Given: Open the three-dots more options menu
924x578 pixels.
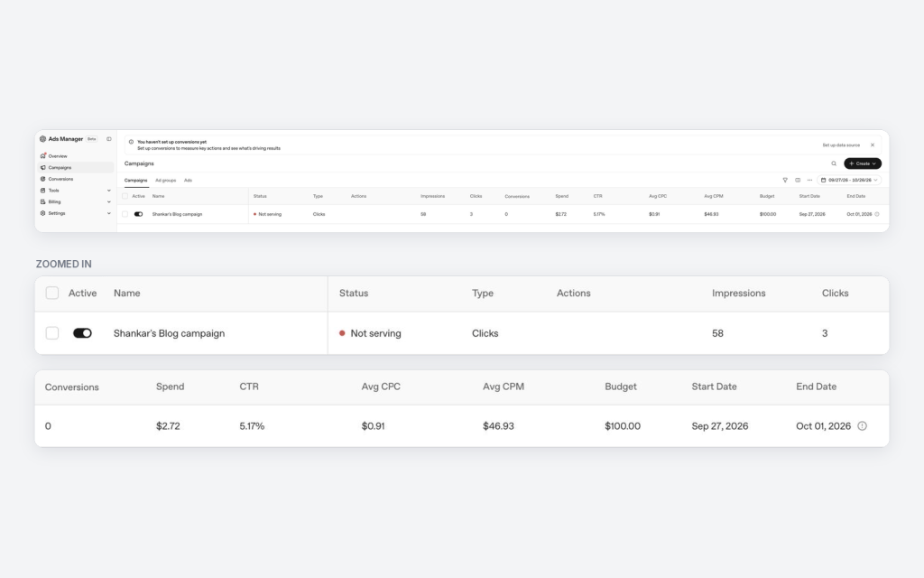Looking at the screenshot, I should [x=809, y=180].
